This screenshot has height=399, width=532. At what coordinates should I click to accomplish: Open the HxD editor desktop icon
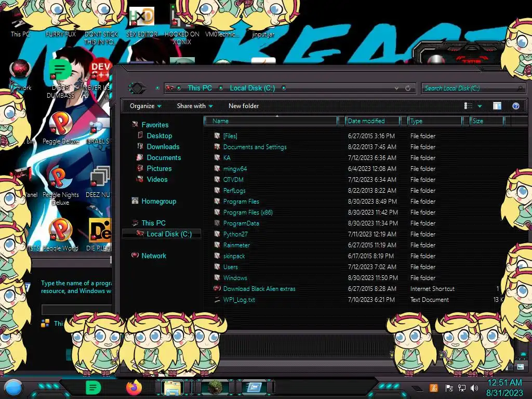142,22
